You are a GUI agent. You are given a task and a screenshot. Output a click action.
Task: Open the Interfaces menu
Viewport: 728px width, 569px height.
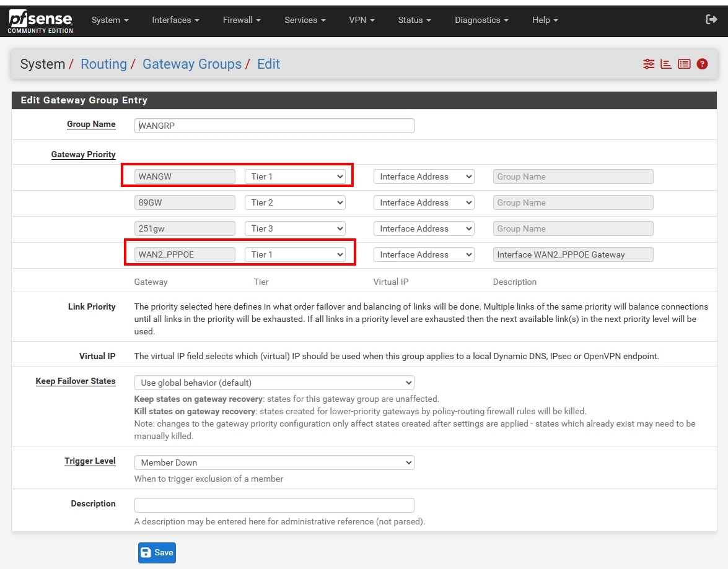tap(175, 20)
